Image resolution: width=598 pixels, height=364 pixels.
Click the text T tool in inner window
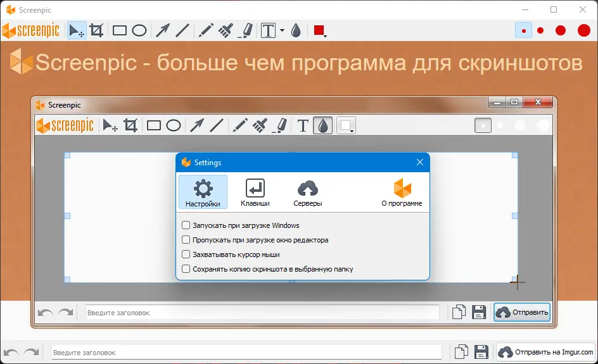tap(303, 125)
